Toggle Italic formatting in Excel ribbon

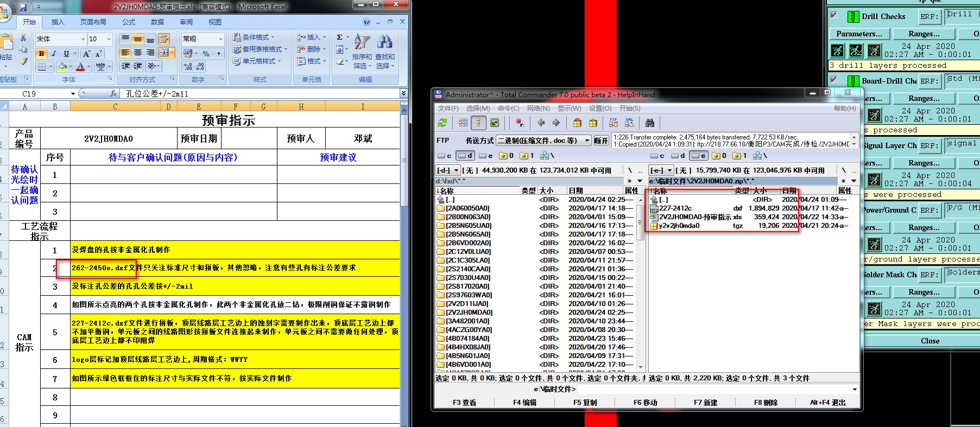pos(54,53)
